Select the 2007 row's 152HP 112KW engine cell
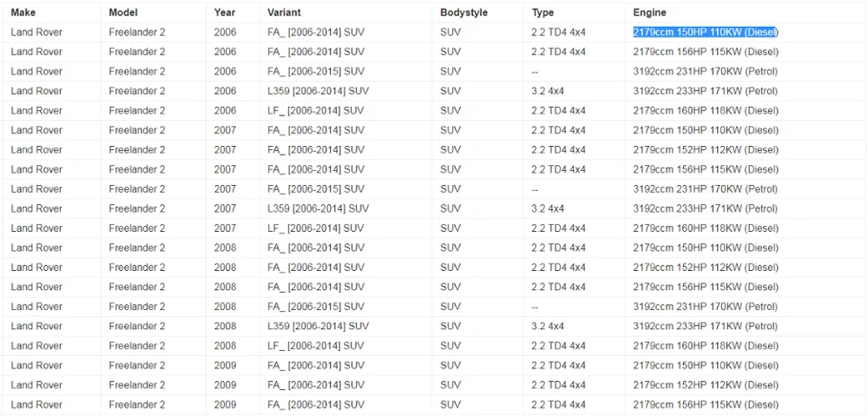This screenshot has width=868, height=416. click(705, 149)
